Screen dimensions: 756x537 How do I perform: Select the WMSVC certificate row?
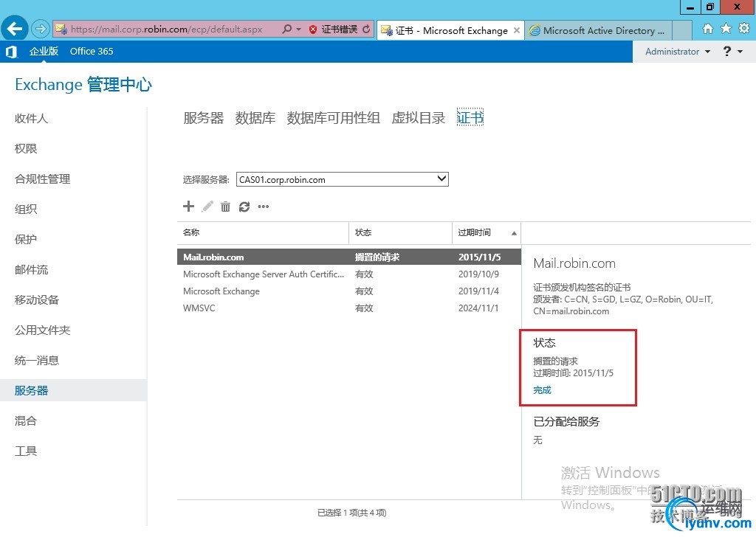pyautogui.click(x=349, y=308)
